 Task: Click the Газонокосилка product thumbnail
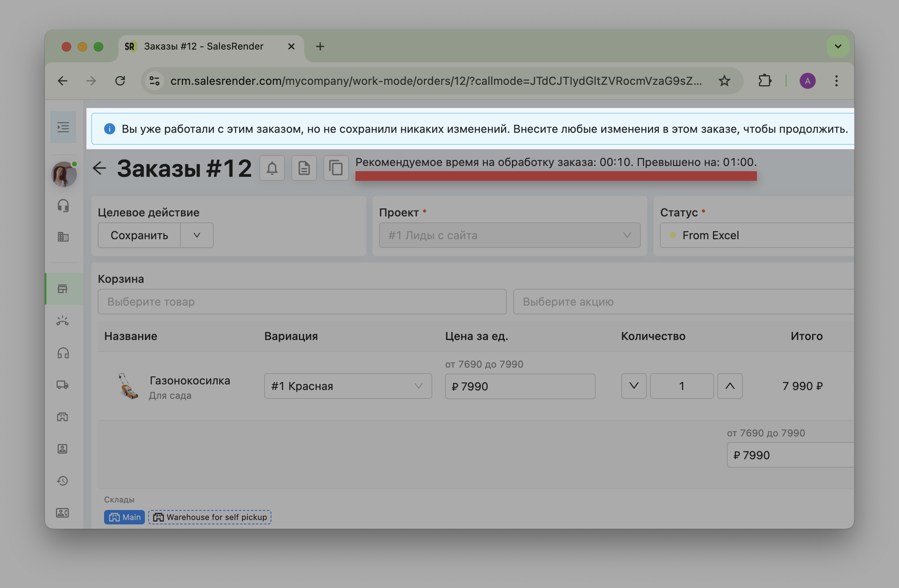(128, 386)
